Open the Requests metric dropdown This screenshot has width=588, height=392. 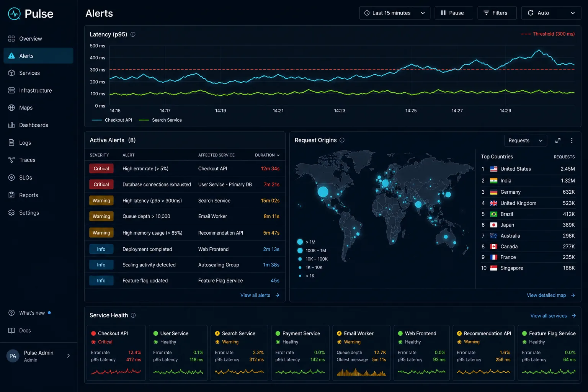(x=526, y=141)
